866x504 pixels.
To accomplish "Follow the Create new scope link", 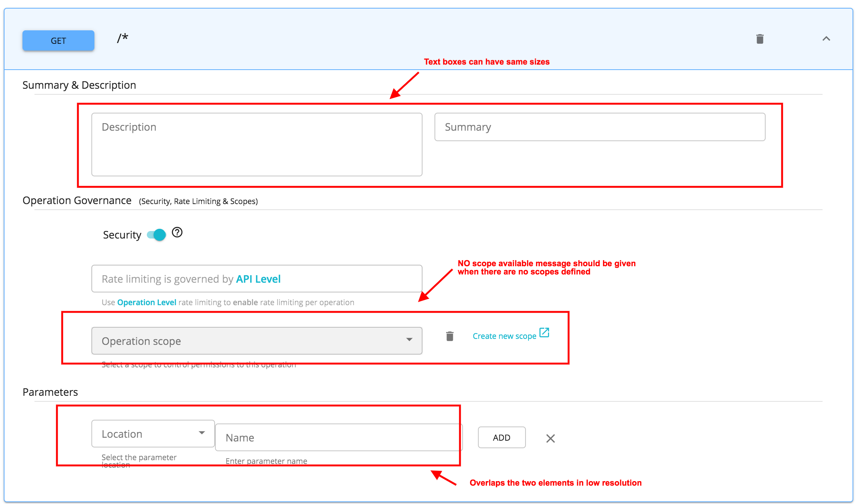I will (x=504, y=336).
